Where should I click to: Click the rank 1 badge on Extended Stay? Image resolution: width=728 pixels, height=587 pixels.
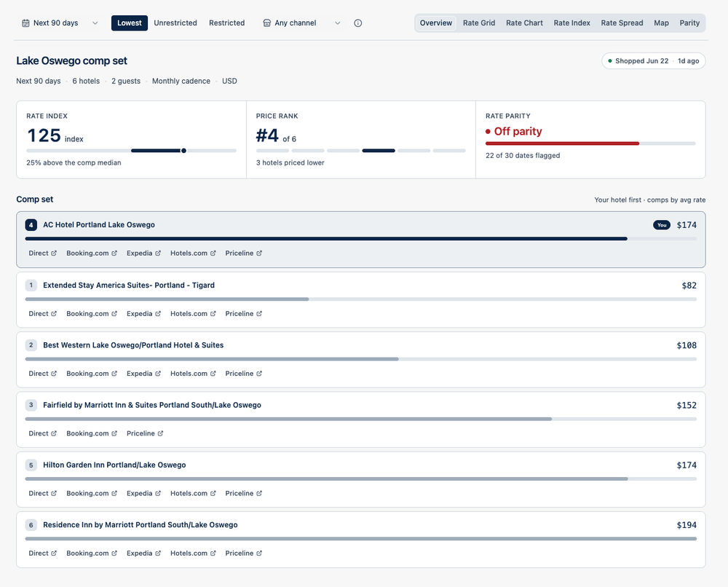click(31, 285)
